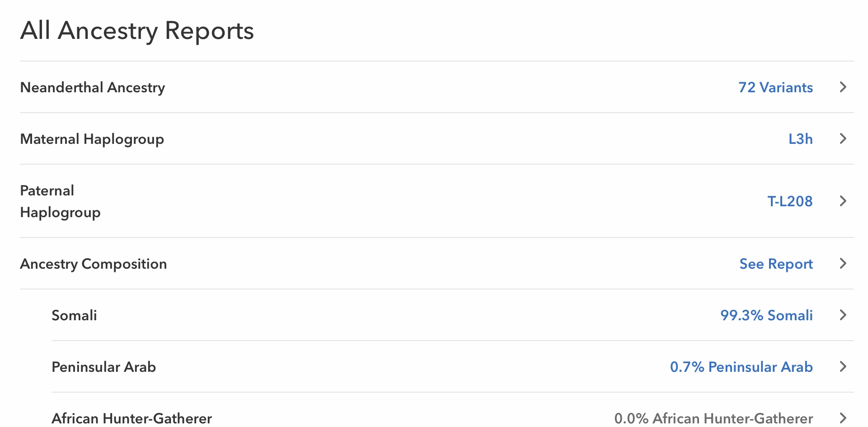Click the chevron beside T-L208

[x=843, y=201]
